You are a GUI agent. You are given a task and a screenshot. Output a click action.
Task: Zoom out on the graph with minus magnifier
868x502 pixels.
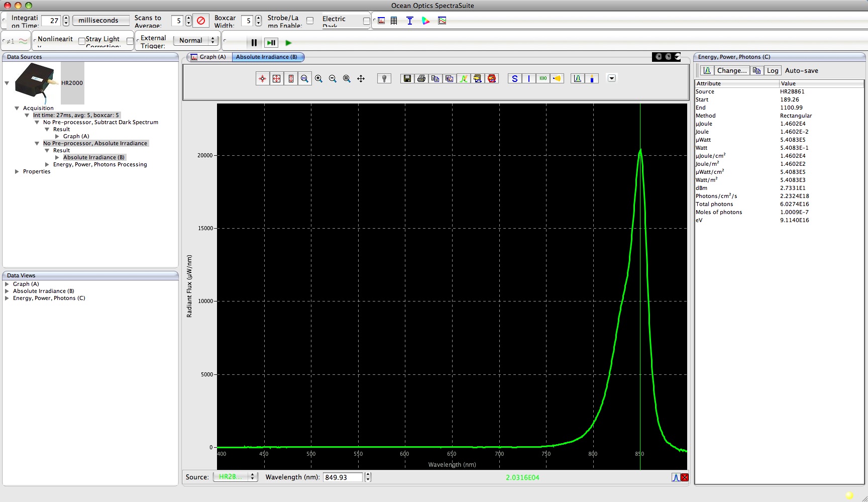pos(333,79)
